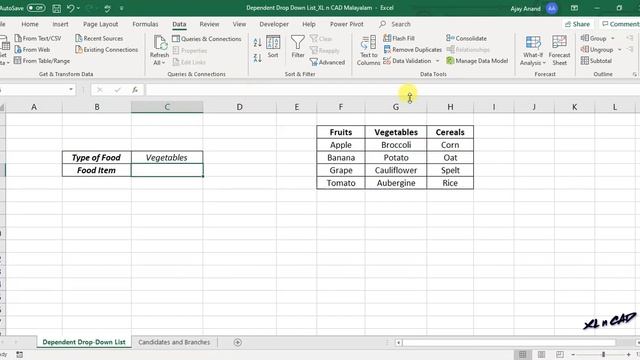Click Remove Duplicates
This screenshot has width=640, height=360.
pos(413,49)
